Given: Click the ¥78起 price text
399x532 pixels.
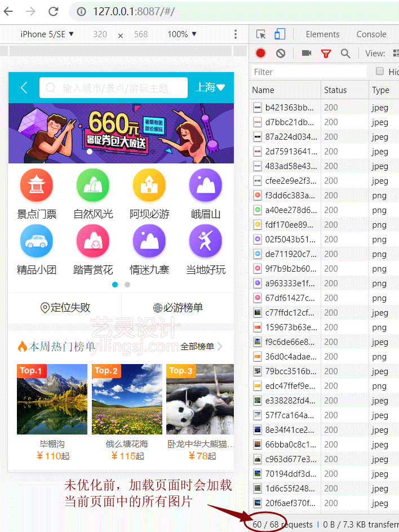Looking at the screenshot, I should click(x=202, y=456).
